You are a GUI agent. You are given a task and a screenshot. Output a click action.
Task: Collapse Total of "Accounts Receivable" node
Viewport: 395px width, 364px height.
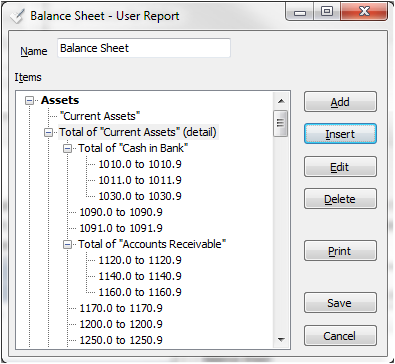click(x=68, y=245)
